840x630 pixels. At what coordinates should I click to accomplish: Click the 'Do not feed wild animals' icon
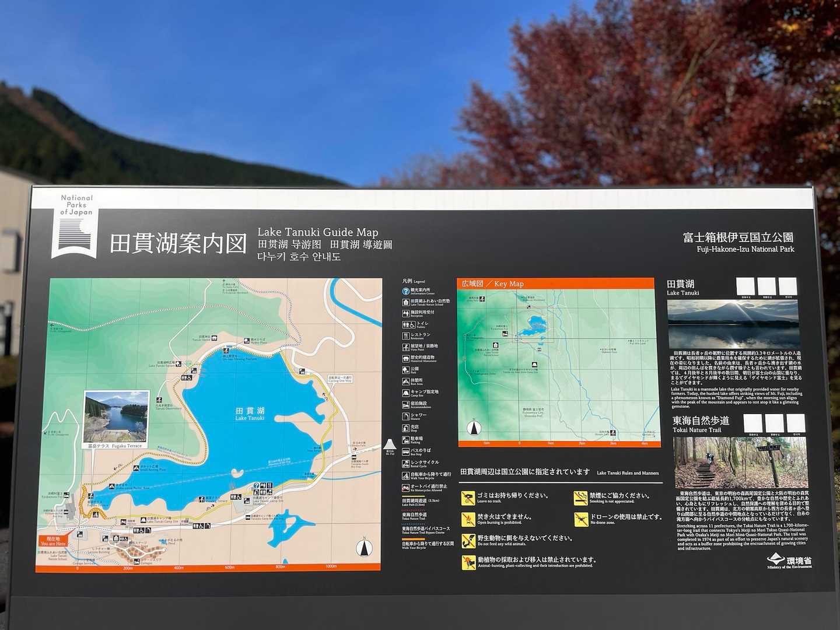point(468,541)
